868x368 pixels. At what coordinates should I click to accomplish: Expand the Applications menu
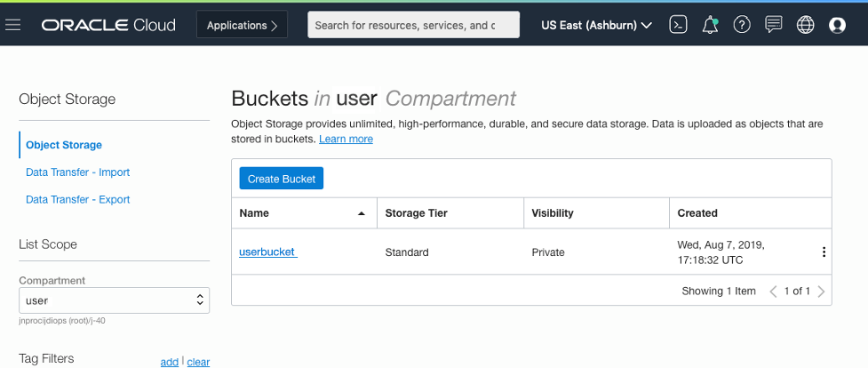pyautogui.click(x=242, y=26)
